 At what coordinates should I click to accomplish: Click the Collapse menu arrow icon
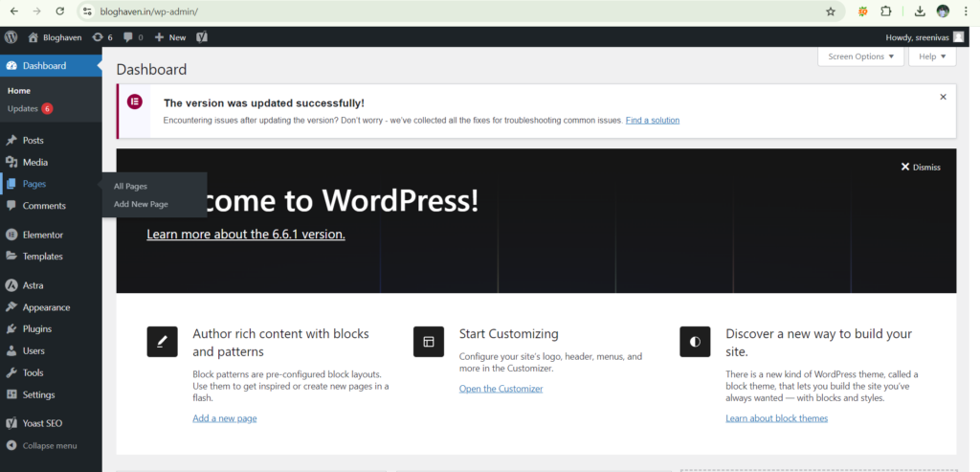tap(11, 446)
